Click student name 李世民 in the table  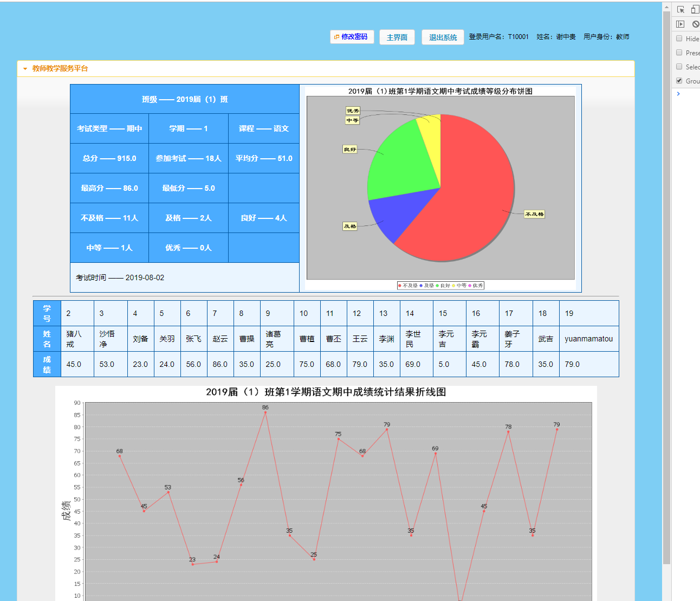pos(413,339)
